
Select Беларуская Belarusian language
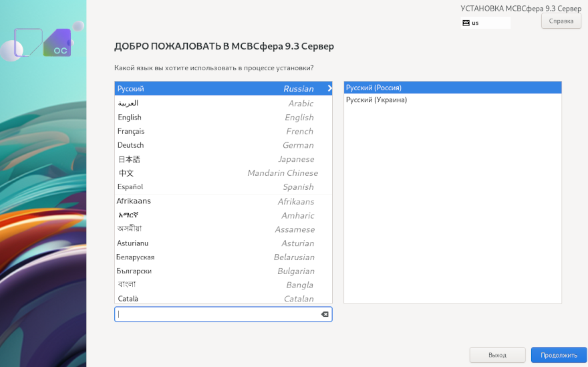tap(223, 257)
